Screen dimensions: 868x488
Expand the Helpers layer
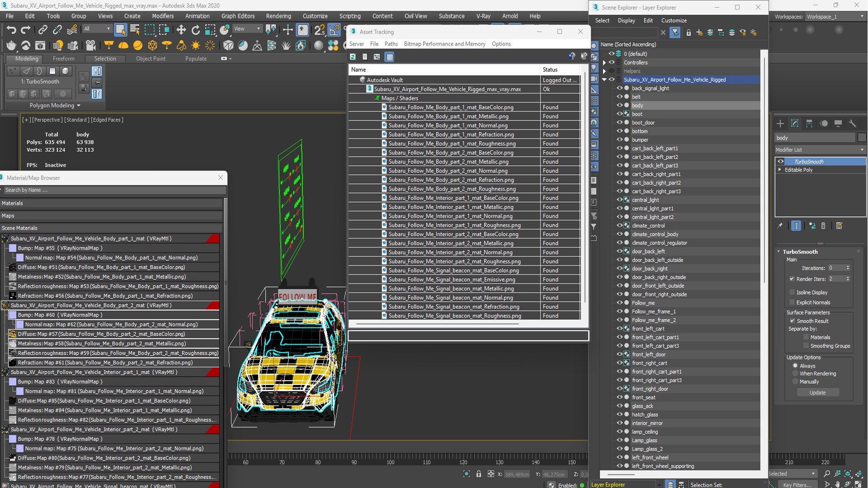point(604,71)
